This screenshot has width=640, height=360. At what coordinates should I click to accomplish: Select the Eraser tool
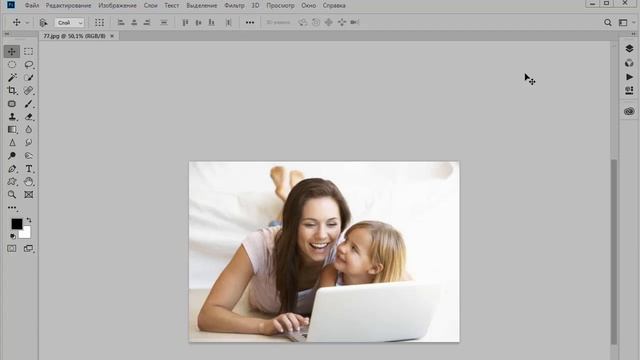click(28, 117)
